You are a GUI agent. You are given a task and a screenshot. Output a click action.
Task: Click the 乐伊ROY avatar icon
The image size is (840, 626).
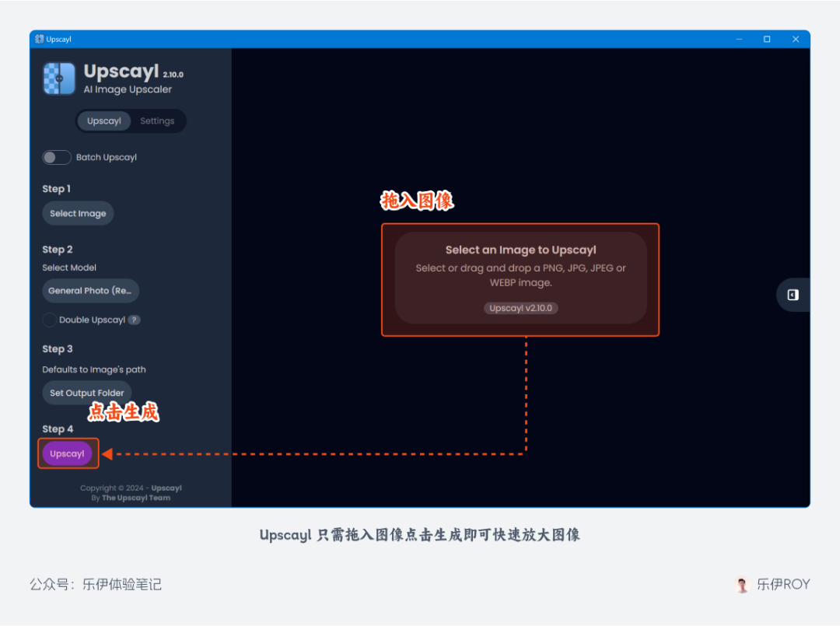click(x=743, y=584)
